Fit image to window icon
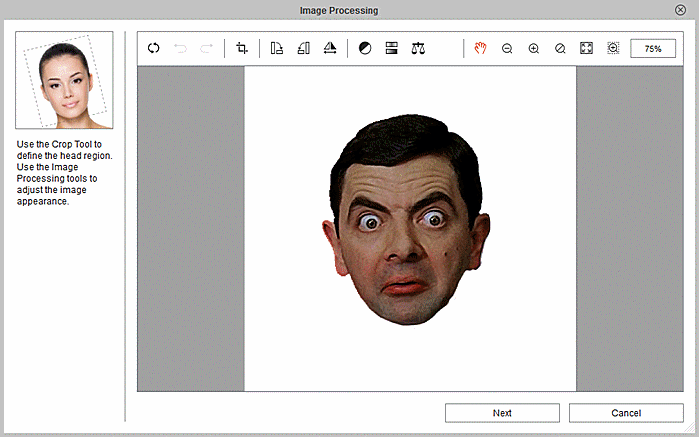Image resolution: width=699 pixels, height=437 pixels. 586,48
